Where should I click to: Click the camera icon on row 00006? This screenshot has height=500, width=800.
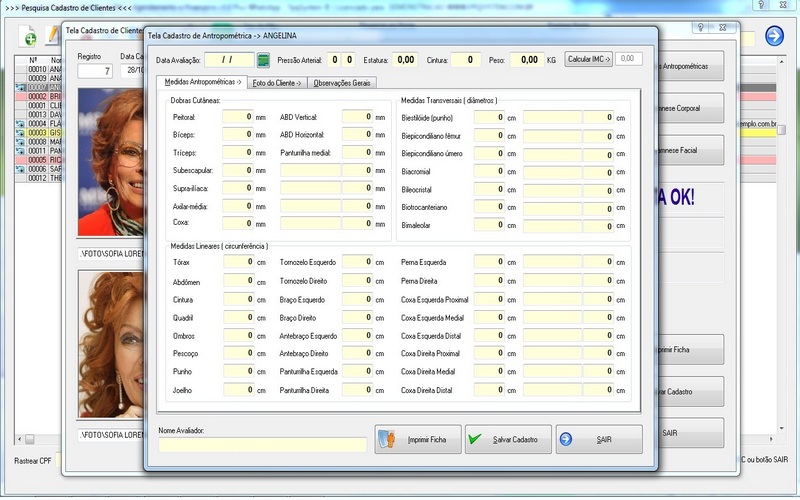[x=20, y=169]
